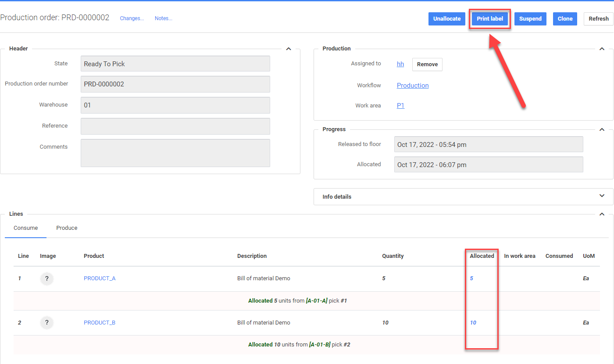Click PRODUCT_A image placeholder icon
The image size is (614, 364).
tap(47, 279)
